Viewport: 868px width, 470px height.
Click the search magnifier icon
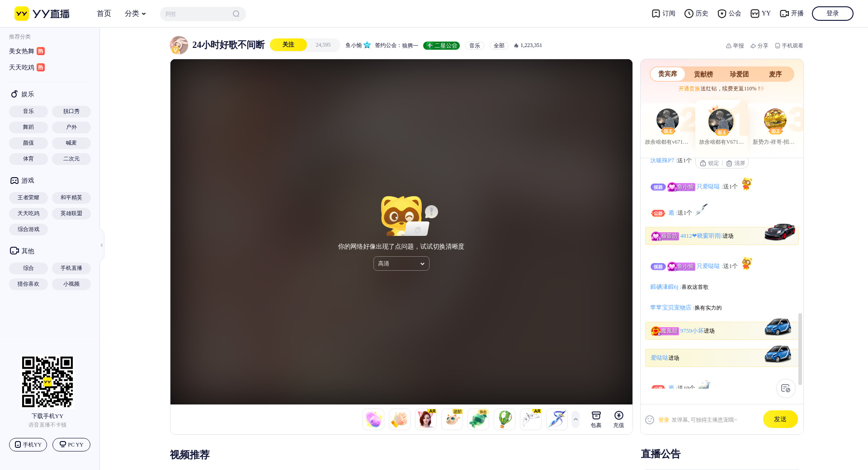pos(236,14)
